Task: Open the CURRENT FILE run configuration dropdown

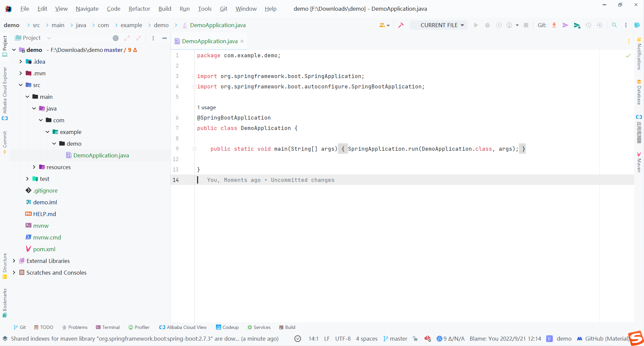Action: tap(439, 25)
